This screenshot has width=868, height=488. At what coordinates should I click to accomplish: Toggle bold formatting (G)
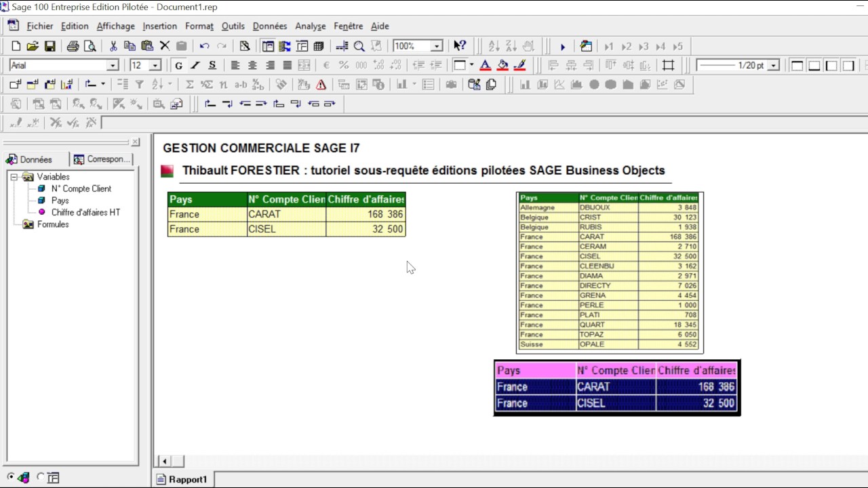coord(178,65)
